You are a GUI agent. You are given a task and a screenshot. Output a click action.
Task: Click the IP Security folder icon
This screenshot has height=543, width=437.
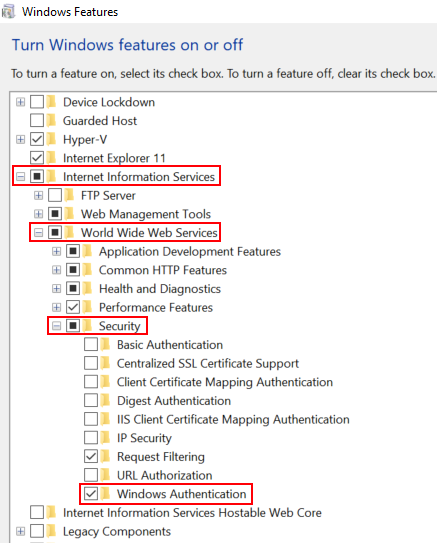point(106,438)
